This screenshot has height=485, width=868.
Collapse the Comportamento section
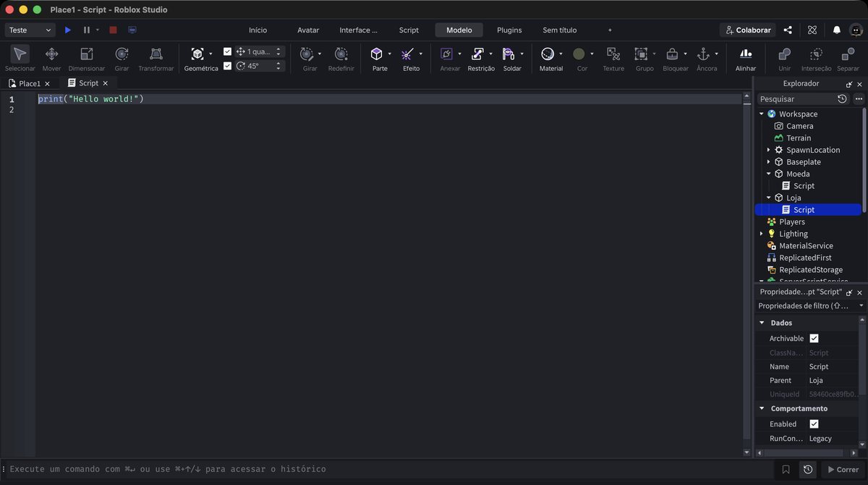click(762, 408)
